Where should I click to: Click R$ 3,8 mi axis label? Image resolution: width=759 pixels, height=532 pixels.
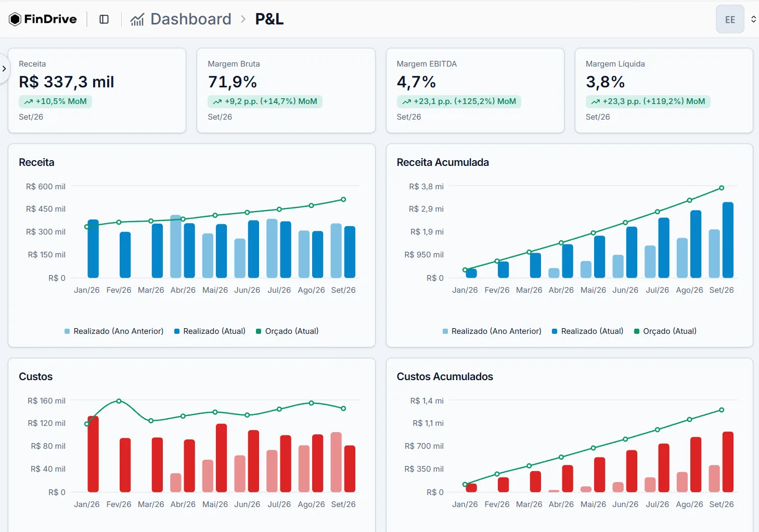[x=426, y=187]
